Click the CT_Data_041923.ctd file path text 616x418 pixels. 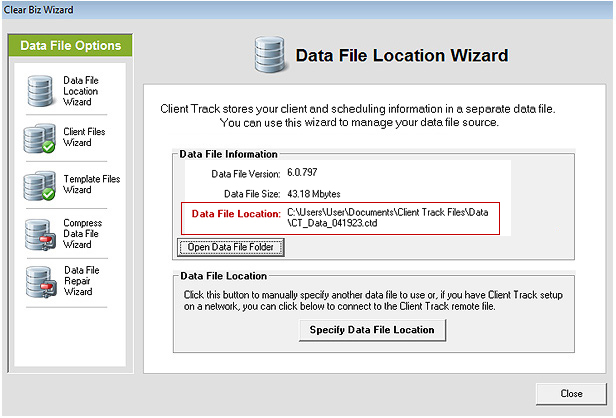click(387, 218)
